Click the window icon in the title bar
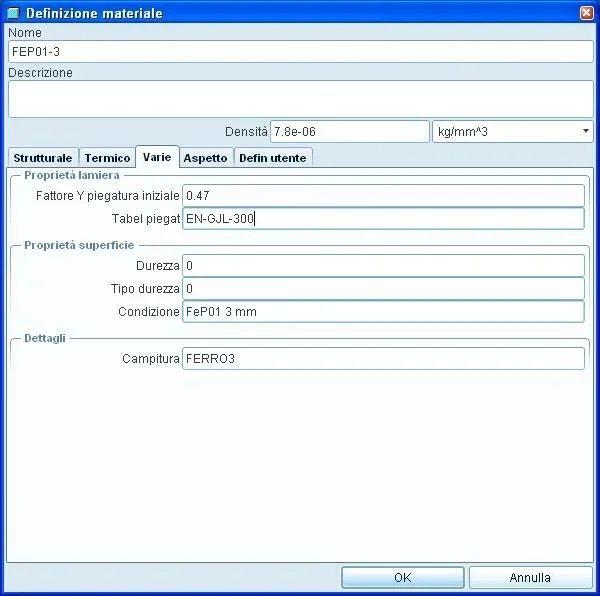The height and width of the screenshot is (596, 600). 13,13
